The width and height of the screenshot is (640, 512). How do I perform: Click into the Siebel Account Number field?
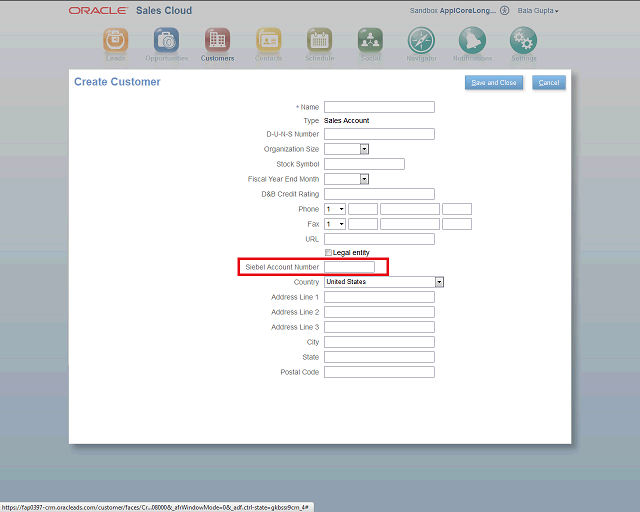(349, 267)
